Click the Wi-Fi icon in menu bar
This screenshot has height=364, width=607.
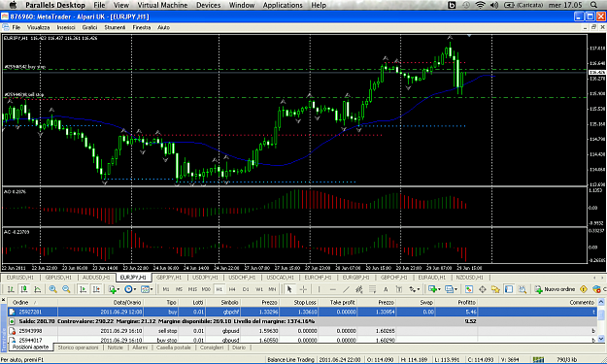(x=480, y=5)
